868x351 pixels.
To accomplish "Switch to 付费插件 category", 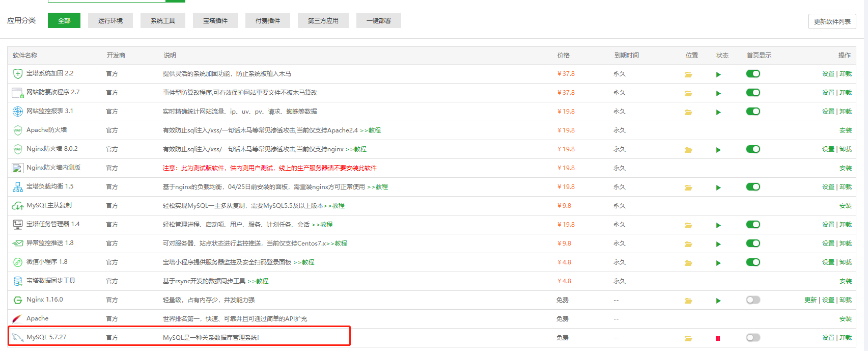I will tap(268, 20).
